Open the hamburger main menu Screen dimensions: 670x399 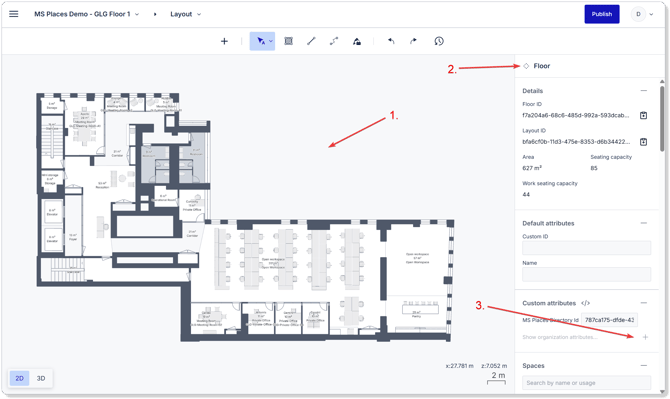[x=14, y=14]
